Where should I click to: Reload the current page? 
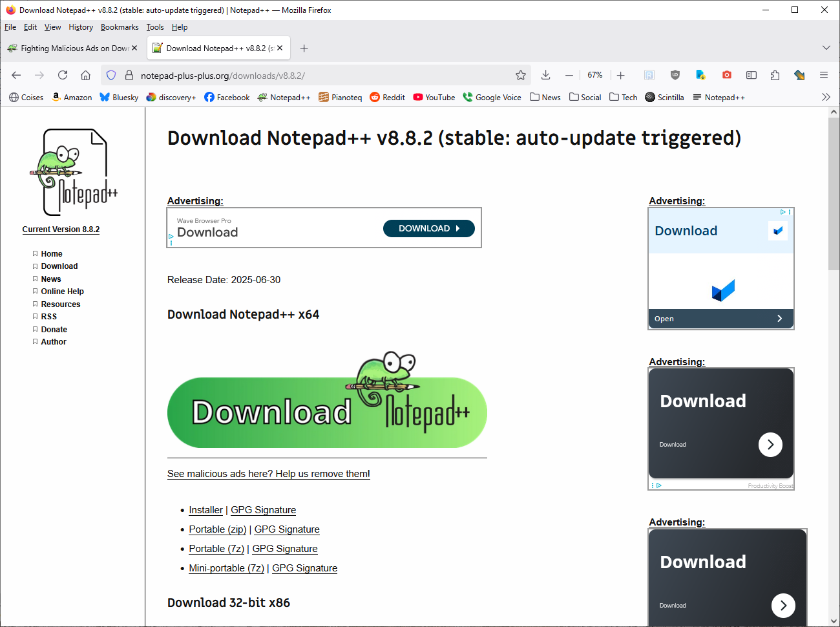63,75
